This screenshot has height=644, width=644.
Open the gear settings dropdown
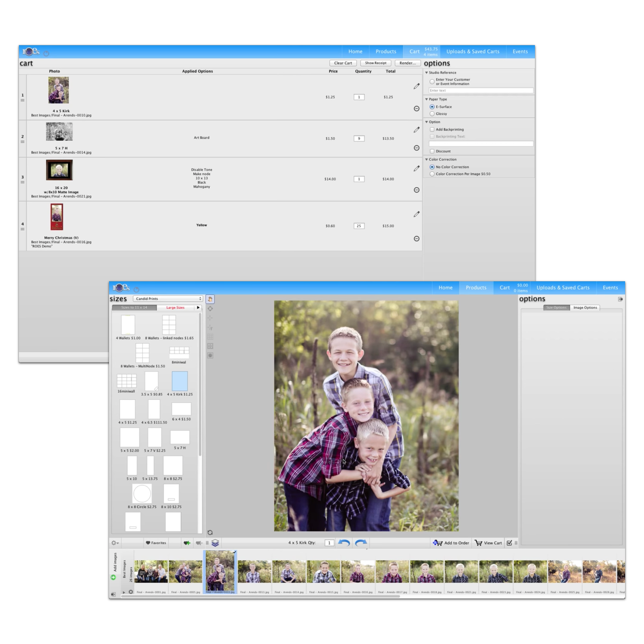tap(115, 543)
